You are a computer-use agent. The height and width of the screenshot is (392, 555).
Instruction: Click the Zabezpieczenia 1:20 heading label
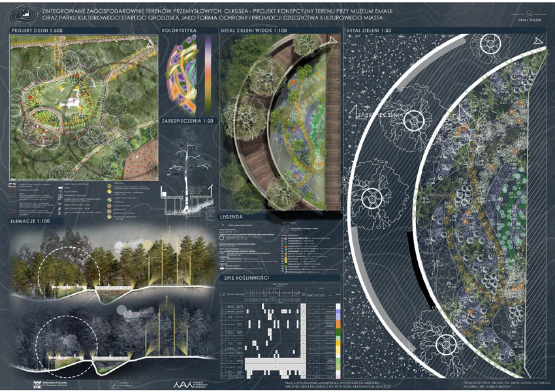[x=187, y=122]
